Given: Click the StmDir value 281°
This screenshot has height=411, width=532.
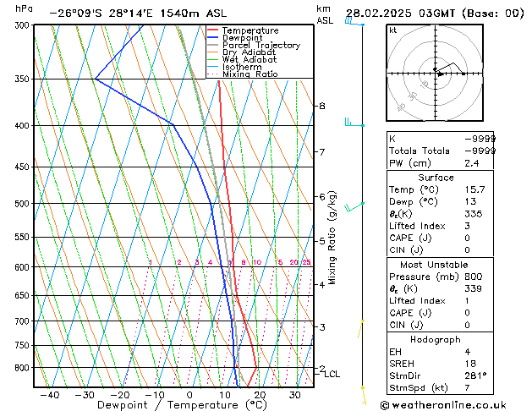Looking at the screenshot, I should [x=475, y=375].
